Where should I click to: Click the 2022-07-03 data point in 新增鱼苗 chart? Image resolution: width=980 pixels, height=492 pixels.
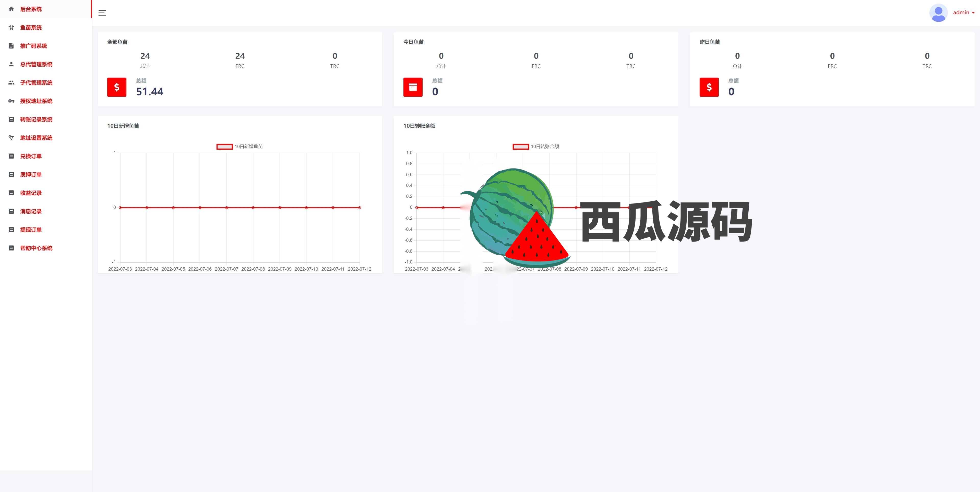(x=120, y=207)
